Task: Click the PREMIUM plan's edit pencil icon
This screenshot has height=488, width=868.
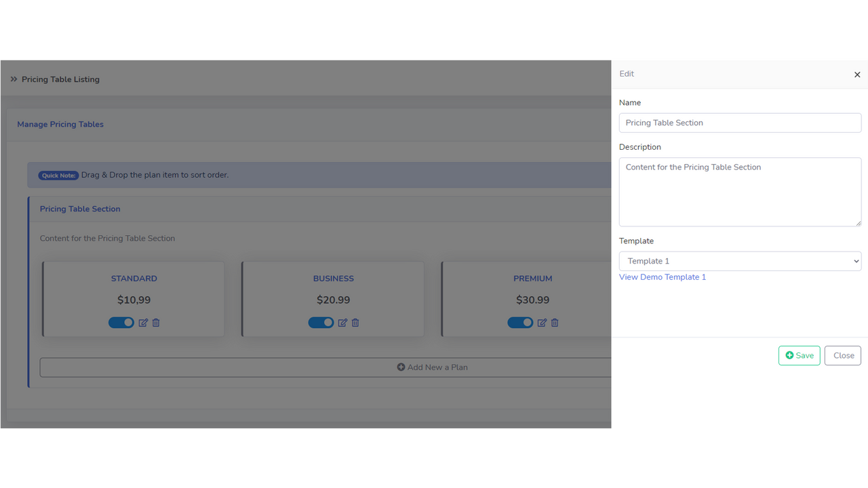Action: pyautogui.click(x=542, y=323)
